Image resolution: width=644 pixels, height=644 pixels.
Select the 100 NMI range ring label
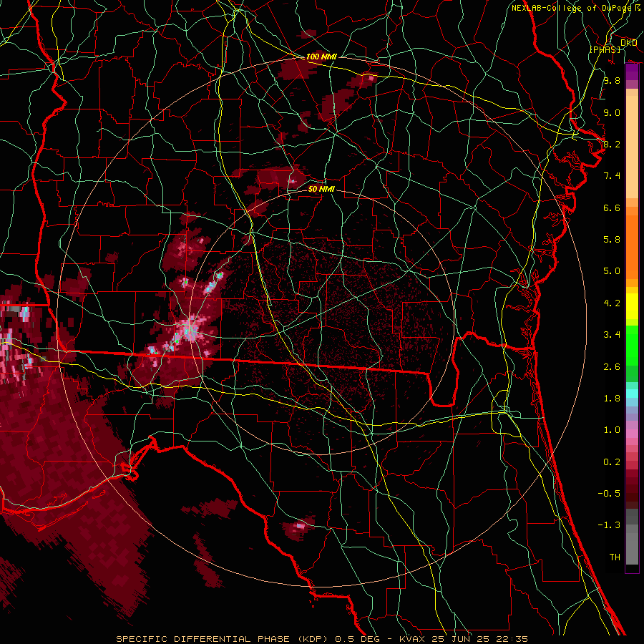click(321, 57)
